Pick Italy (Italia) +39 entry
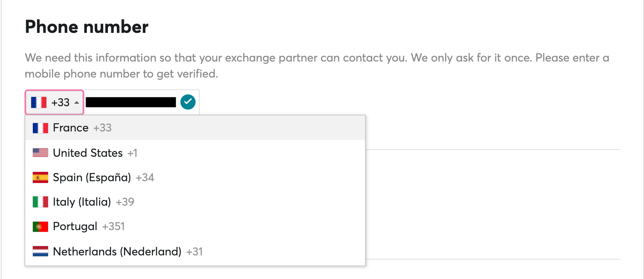This screenshot has height=279, width=644. (195, 202)
